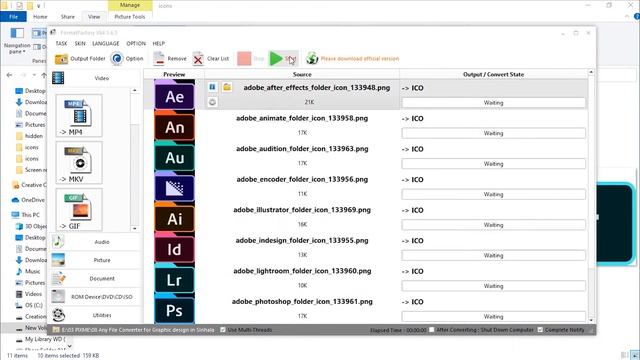Viewport: 640px width, 360px height.
Task: Click the Ai Illustrator preview thumbnail
Action: (x=174, y=218)
